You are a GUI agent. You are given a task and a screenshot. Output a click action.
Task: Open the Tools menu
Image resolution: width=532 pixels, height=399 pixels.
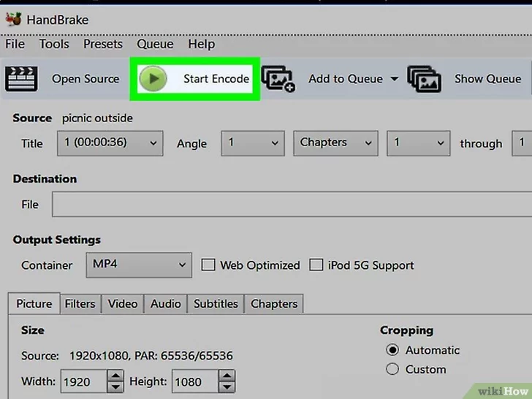click(54, 44)
